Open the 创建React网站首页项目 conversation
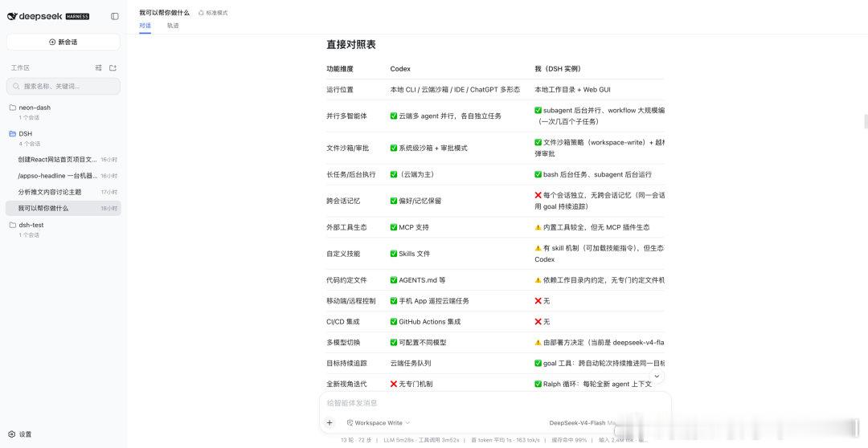 (63, 159)
